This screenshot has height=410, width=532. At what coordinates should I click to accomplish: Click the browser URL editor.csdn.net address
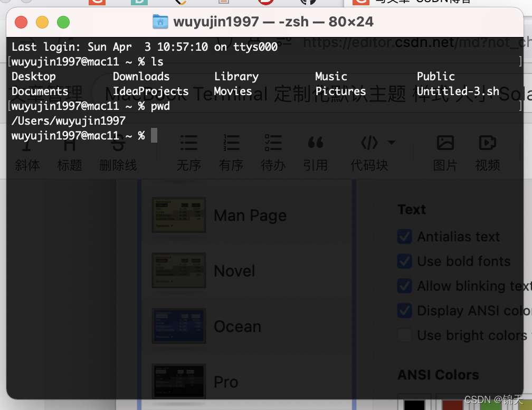coord(417,43)
